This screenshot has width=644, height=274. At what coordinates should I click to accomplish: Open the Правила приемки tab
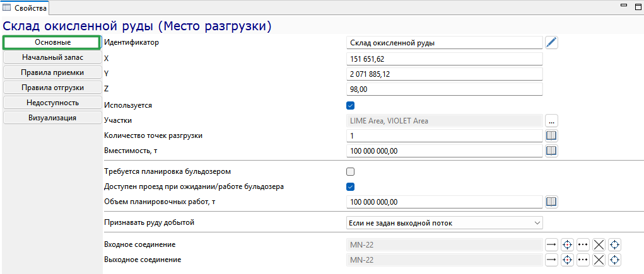pos(52,72)
